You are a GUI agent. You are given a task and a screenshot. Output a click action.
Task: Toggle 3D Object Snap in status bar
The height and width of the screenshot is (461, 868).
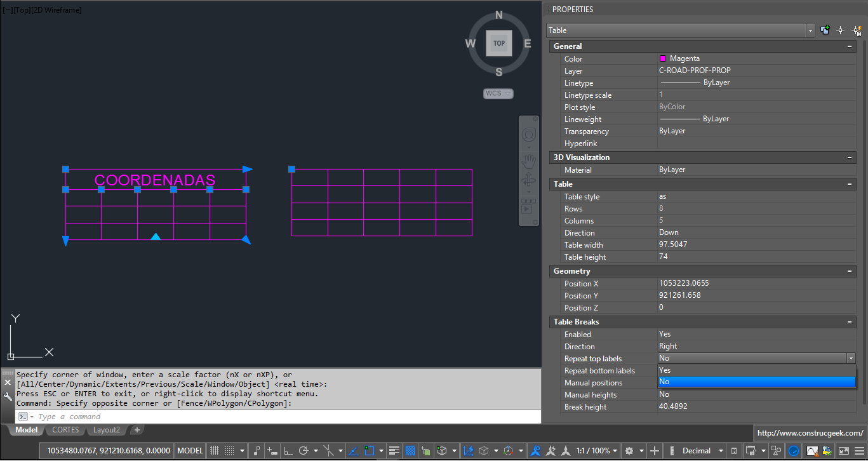pos(441,451)
